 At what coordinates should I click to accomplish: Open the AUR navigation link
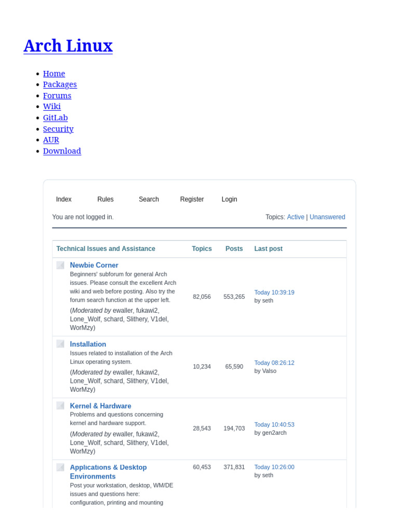[x=51, y=140]
